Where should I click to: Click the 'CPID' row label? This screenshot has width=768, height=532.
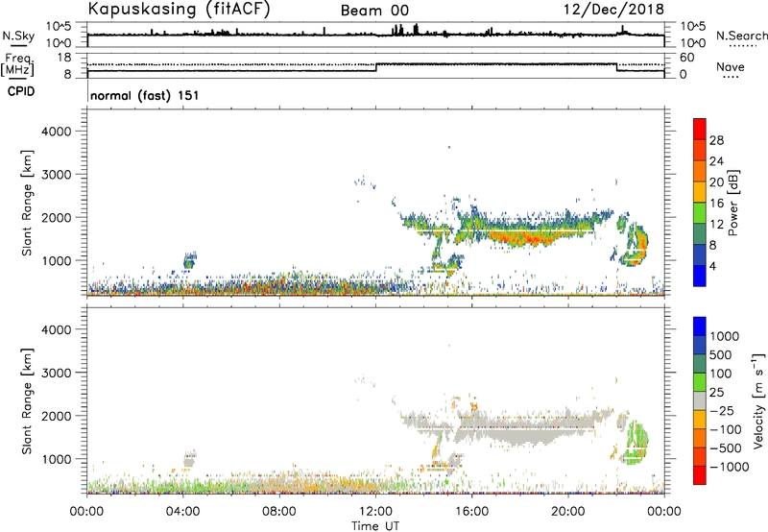(x=21, y=91)
